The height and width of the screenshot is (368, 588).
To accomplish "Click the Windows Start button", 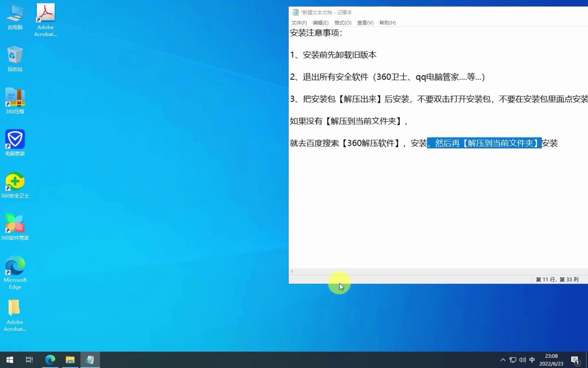I will point(9,359).
